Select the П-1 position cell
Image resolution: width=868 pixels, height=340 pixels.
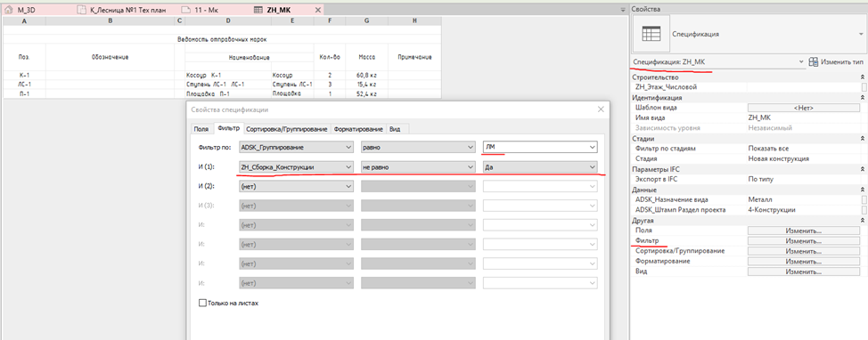pyautogui.click(x=24, y=93)
